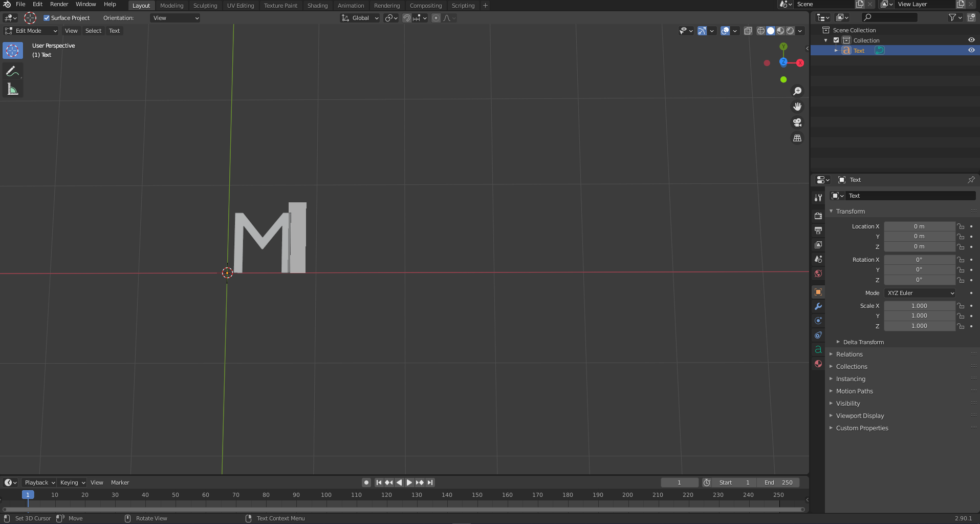
Task: Open the rotation Mode dropdown showing XYZ Euler
Action: [920, 293]
